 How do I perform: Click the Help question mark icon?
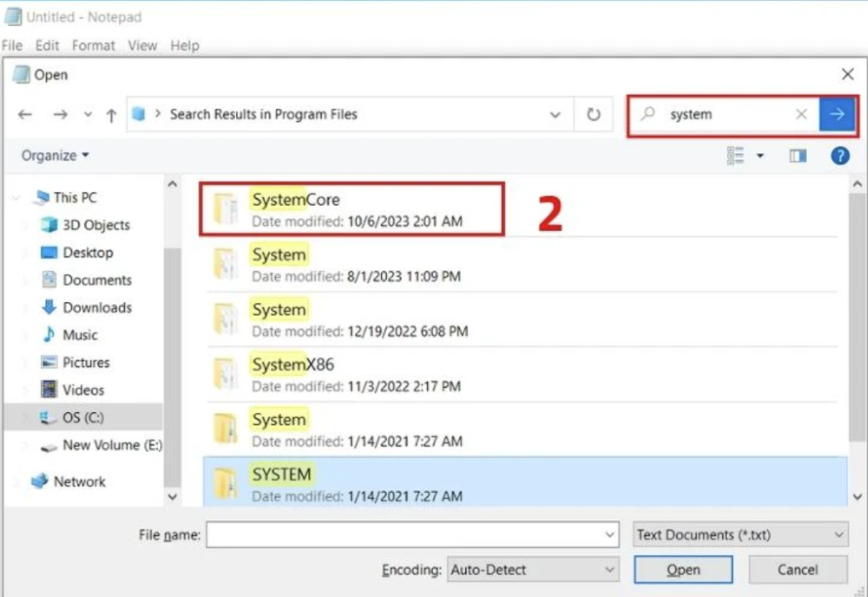pos(840,155)
